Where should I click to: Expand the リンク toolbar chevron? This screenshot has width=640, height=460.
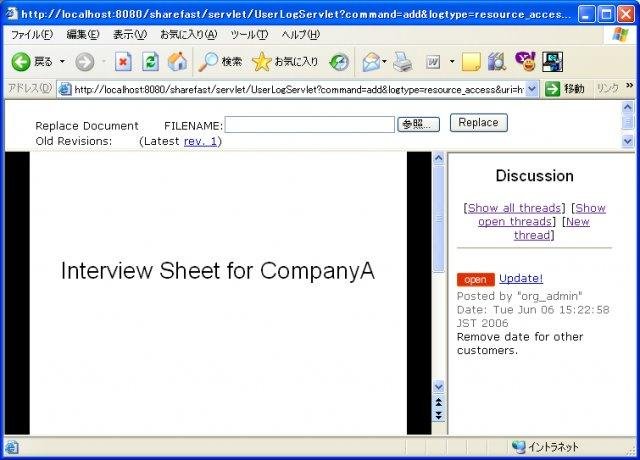(x=629, y=85)
